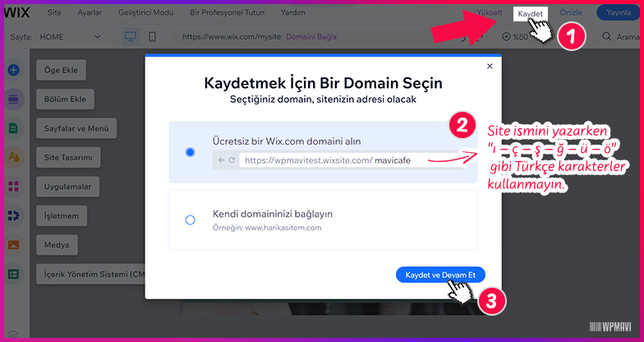Click the Önizle button
This screenshot has width=644, height=342.
571,13
